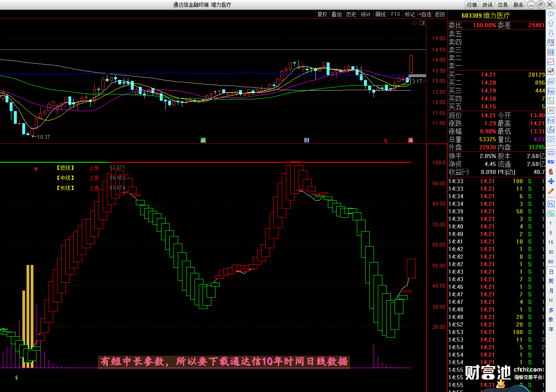
Task: Open the 服务 menu
Action: pyautogui.click(x=518, y=5)
